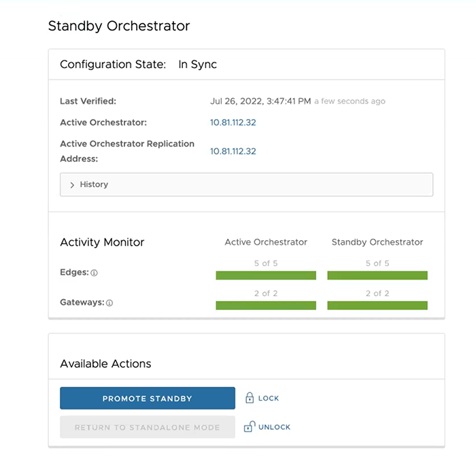Click the open padlock Unlock icon
476x470 pixels.
249,427
